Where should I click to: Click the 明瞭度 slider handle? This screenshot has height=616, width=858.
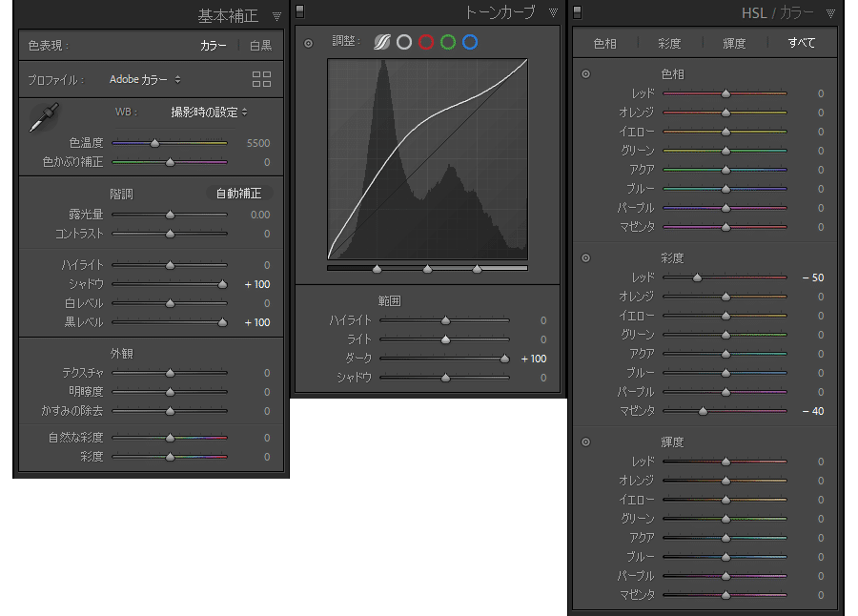click(171, 393)
